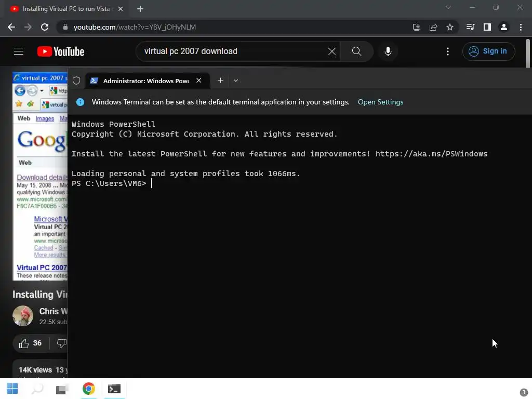
Task: Run search with the magnifier button
Action: (356, 51)
